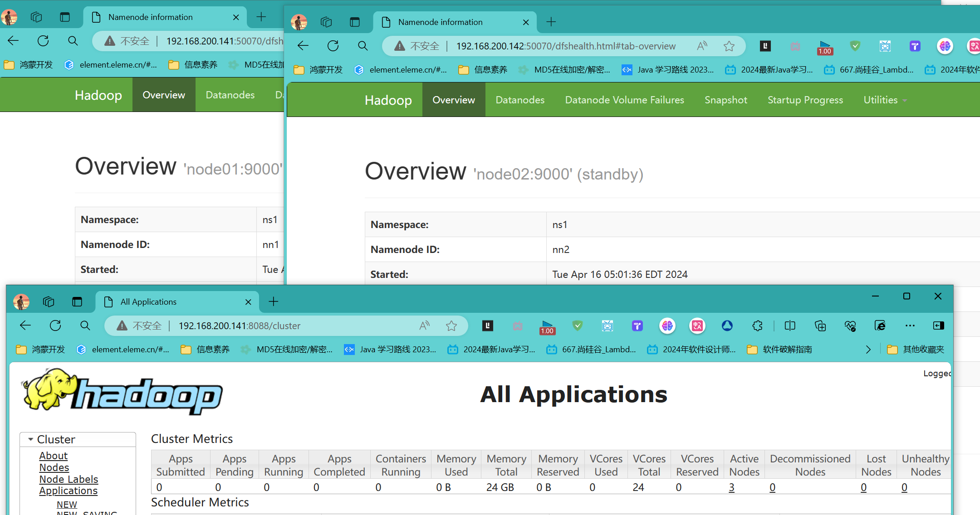Open Split screen icon in front window toolbar

click(790, 326)
